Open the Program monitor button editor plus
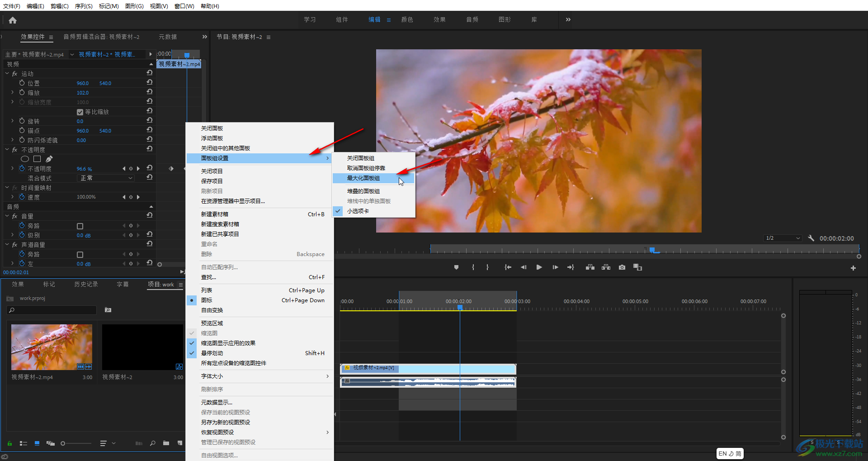The height and width of the screenshot is (461, 868). click(x=853, y=268)
